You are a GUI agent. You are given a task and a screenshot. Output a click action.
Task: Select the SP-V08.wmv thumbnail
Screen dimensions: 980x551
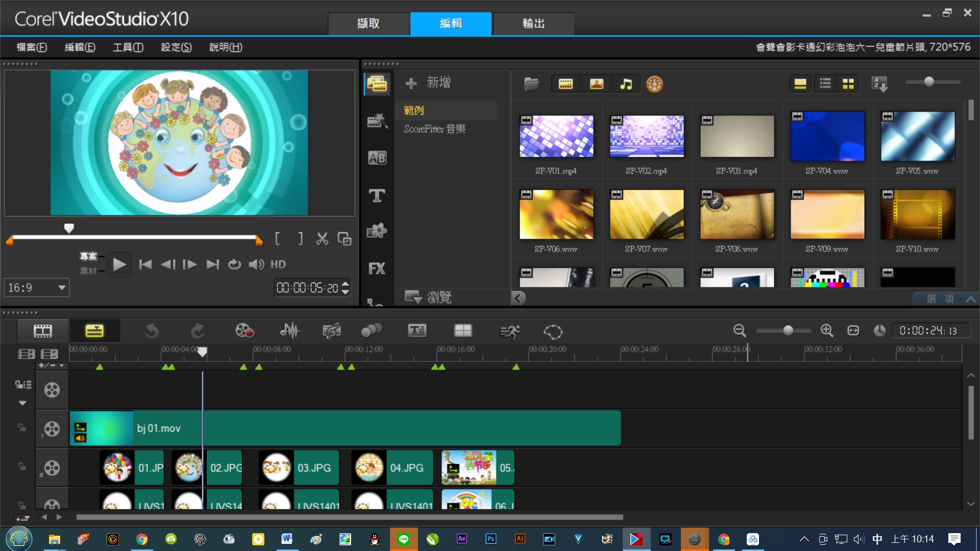[737, 214]
